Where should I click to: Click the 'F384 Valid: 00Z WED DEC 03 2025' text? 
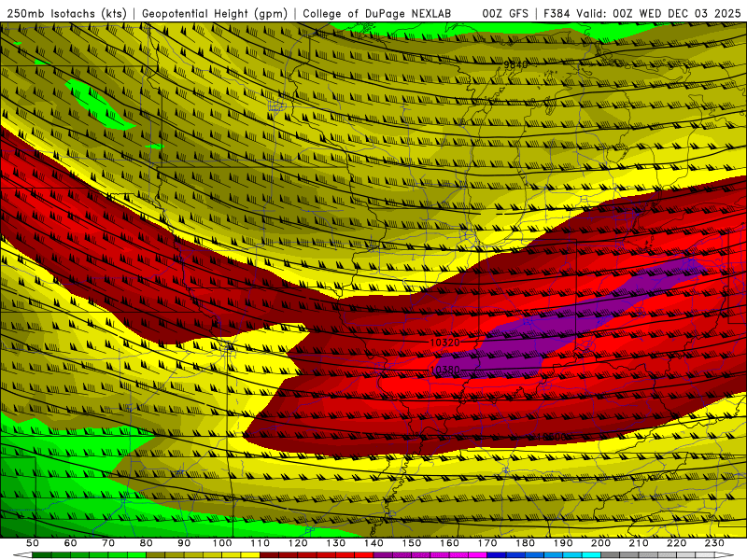point(641,14)
